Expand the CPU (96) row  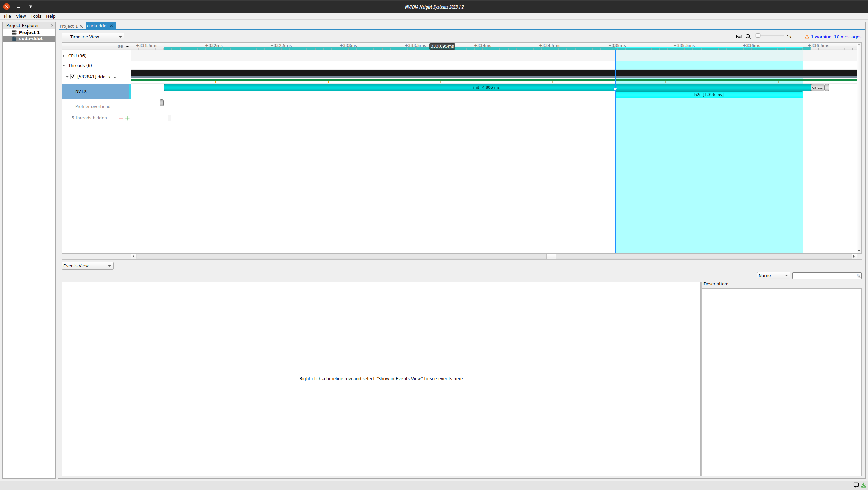tap(64, 56)
